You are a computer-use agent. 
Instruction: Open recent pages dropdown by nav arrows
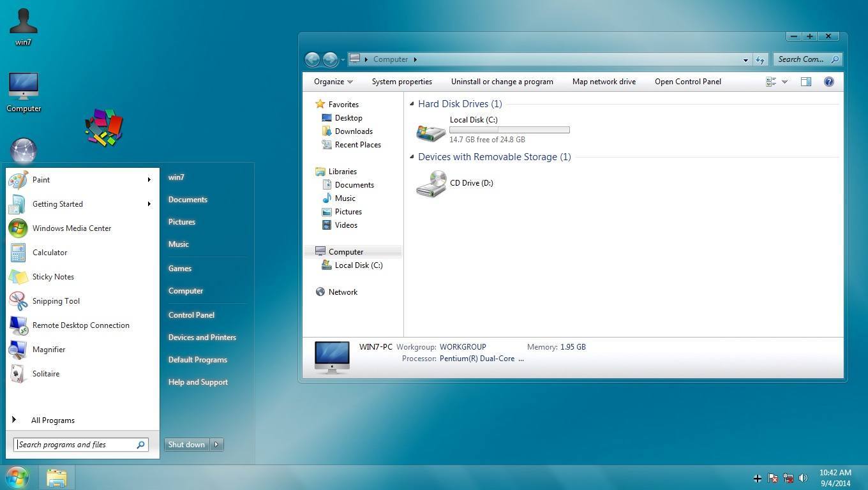343,60
